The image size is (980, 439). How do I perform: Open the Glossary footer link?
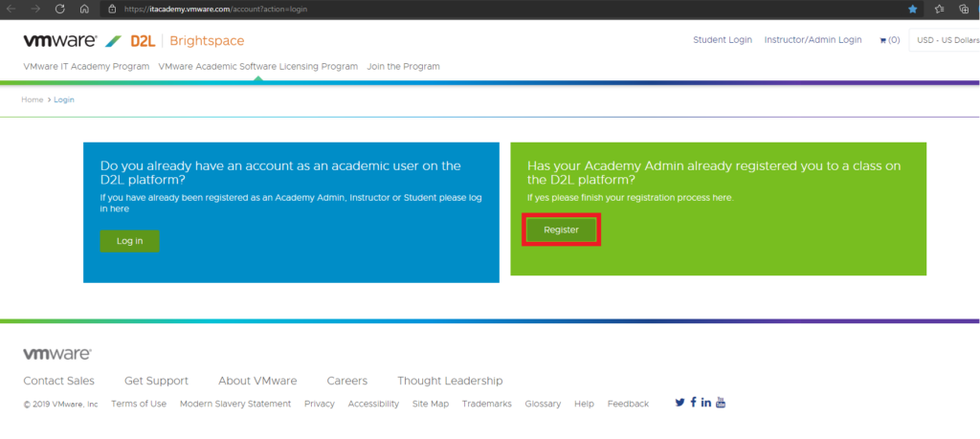click(x=543, y=404)
